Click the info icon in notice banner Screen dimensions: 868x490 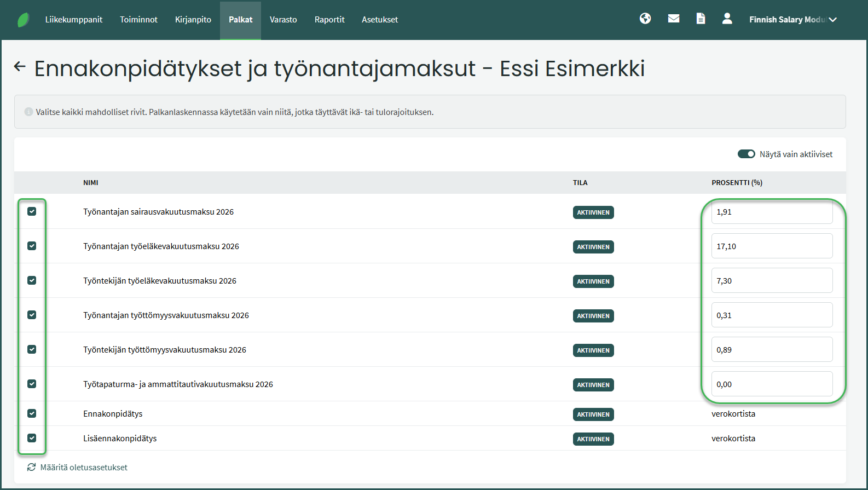[28, 112]
